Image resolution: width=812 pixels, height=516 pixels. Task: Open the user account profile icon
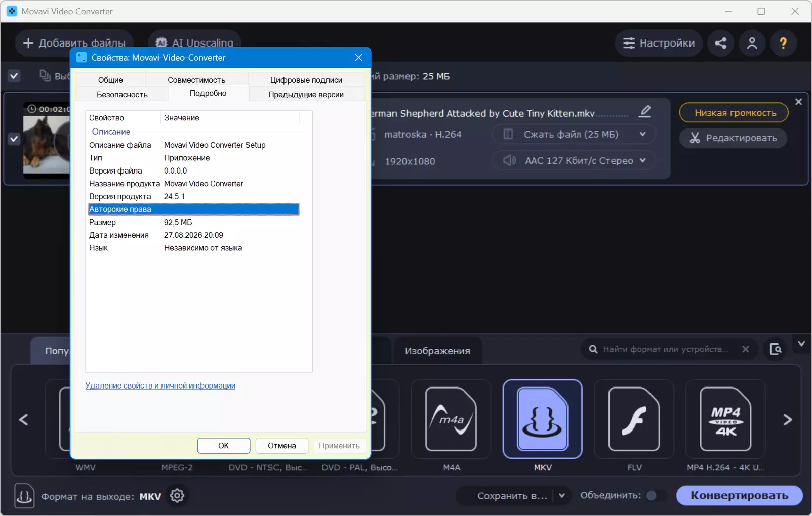click(752, 43)
